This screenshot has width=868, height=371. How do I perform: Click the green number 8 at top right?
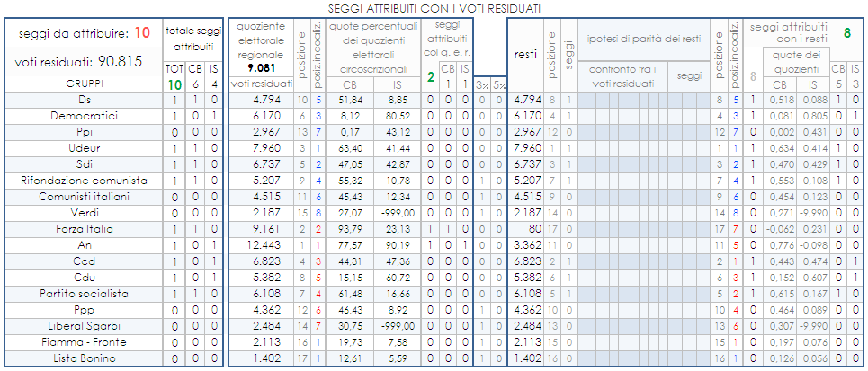coord(846,33)
